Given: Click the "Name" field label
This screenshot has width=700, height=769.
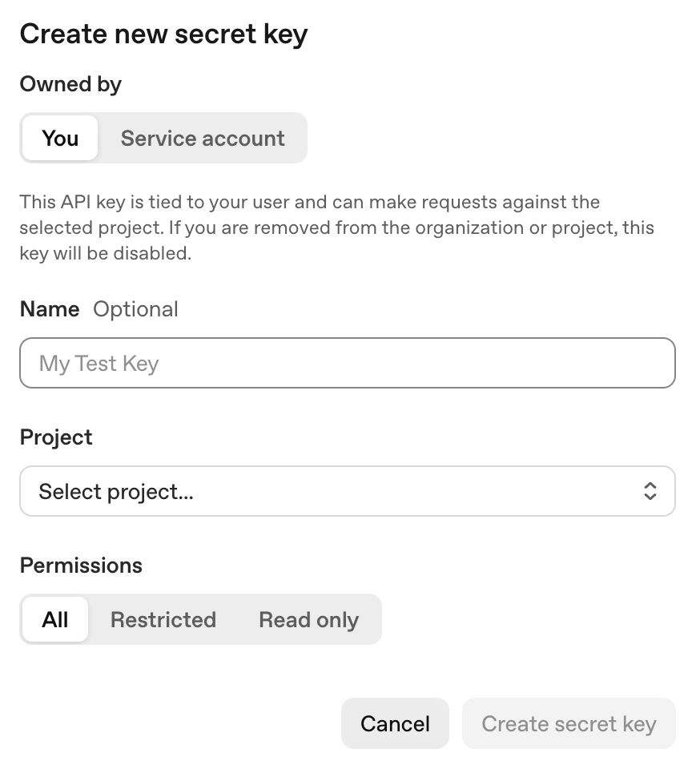Looking at the screenshot, I should pyautogui.click(x=50, y=309).
